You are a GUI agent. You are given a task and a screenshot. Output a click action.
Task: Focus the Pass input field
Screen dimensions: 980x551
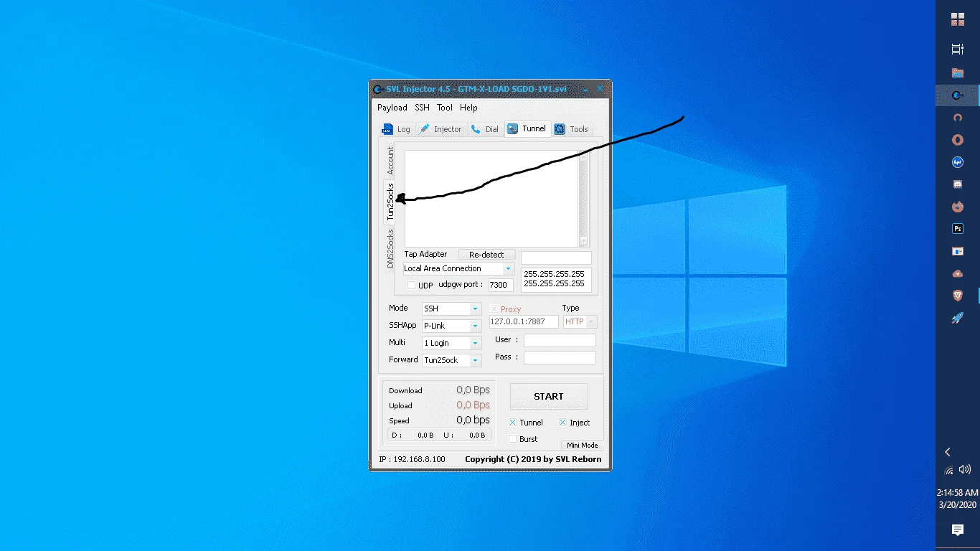click(560, 357)
